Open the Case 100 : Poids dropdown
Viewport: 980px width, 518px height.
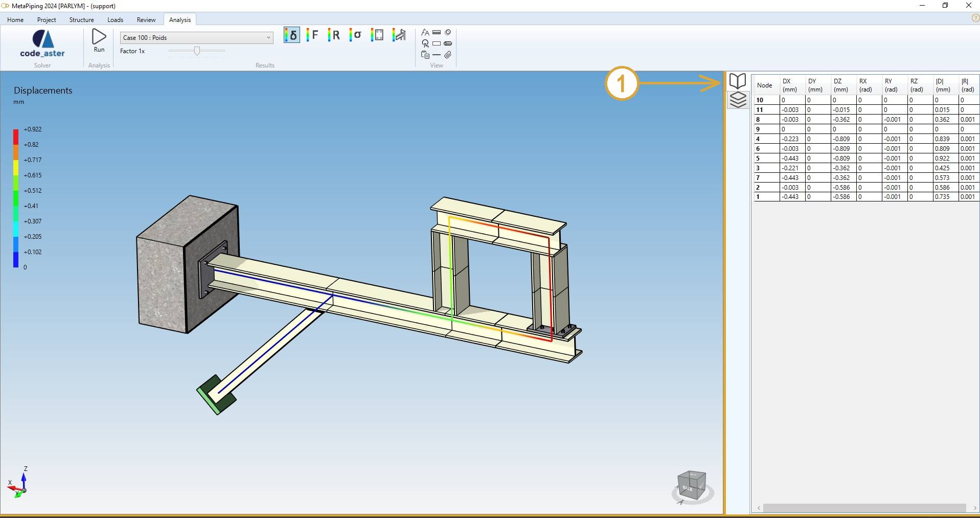click(197, 37)
